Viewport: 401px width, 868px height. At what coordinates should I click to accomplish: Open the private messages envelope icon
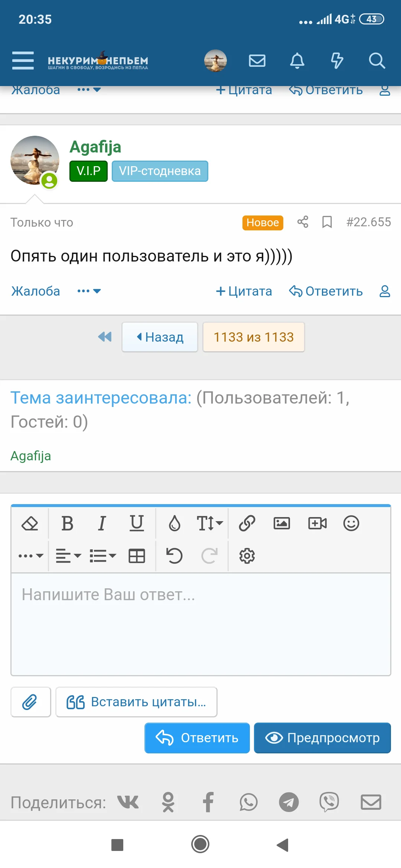point(257,60)
